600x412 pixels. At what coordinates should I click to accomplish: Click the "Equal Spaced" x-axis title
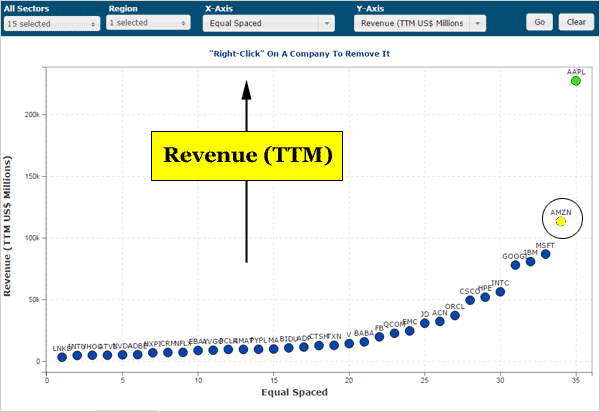[294, 392]
